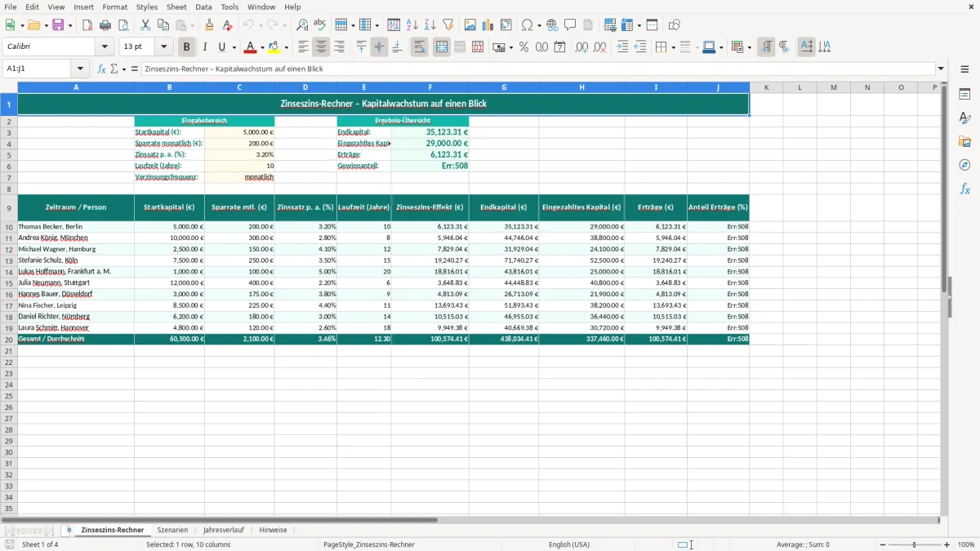
Task: Open the Sheet menu
Action: (x=176, y=7)
